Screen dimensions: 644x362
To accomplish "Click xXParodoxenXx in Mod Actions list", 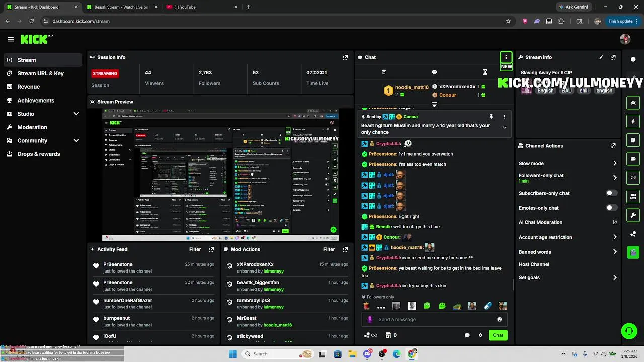I will (255, 264).
